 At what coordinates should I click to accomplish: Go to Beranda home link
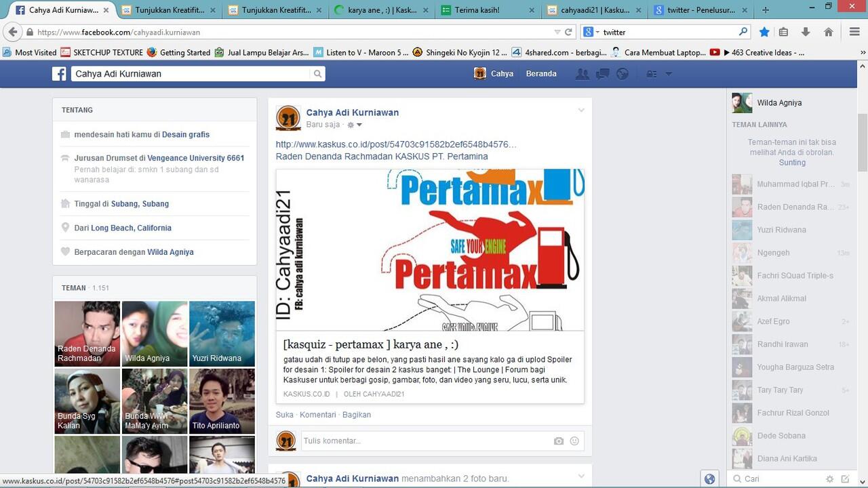pos(541,74)
